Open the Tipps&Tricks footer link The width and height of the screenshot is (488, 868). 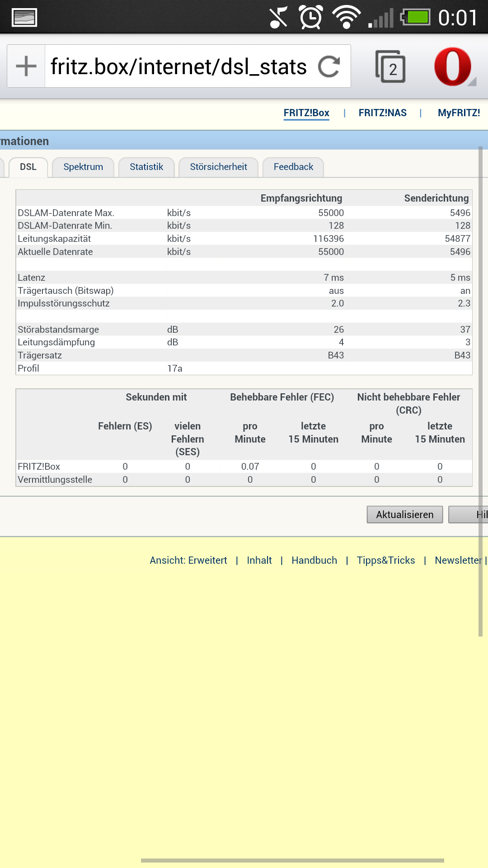coord(386,560)
